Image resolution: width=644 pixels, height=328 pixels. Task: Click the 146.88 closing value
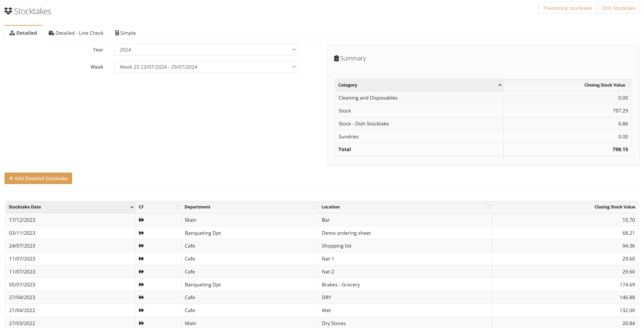point(627,297)
